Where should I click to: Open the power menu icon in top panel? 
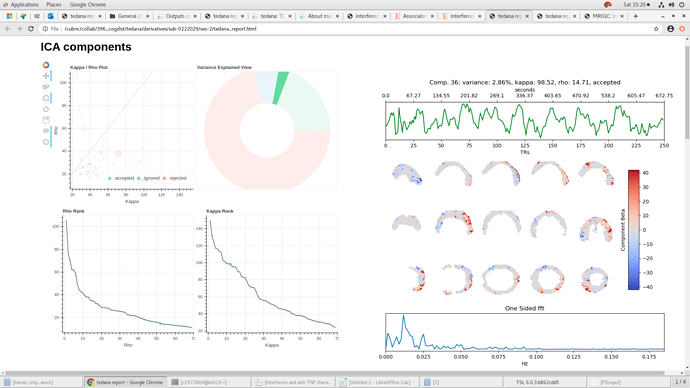pyautogui.click(x=682, y=4)
